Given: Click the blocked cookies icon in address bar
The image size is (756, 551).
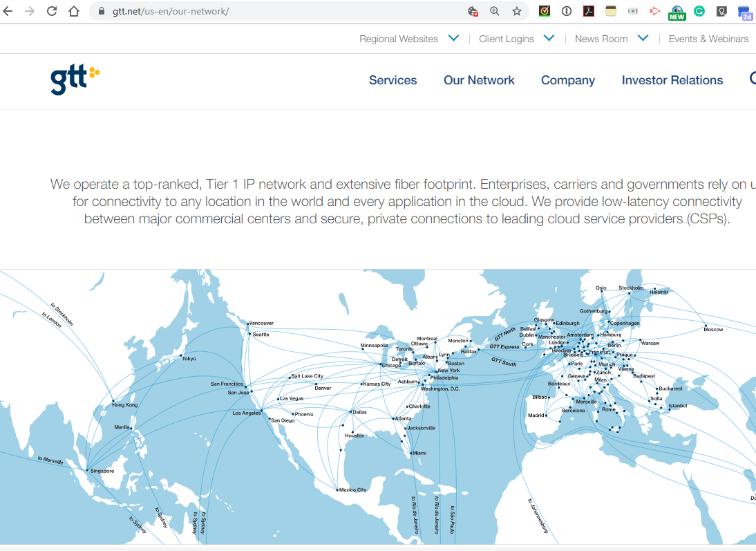Looking at the screenshot, I should pyautogui.click(x=473, y=11).
